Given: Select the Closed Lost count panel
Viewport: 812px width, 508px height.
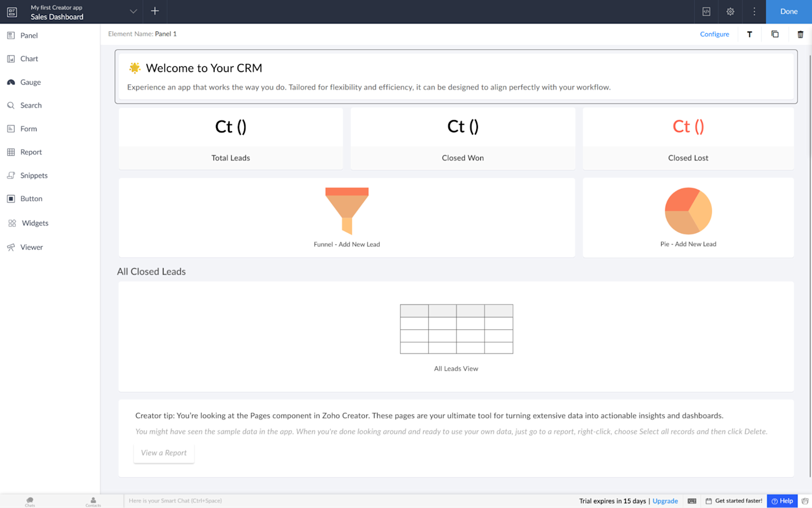Looking at the screenshot, I should pos(688,139).
